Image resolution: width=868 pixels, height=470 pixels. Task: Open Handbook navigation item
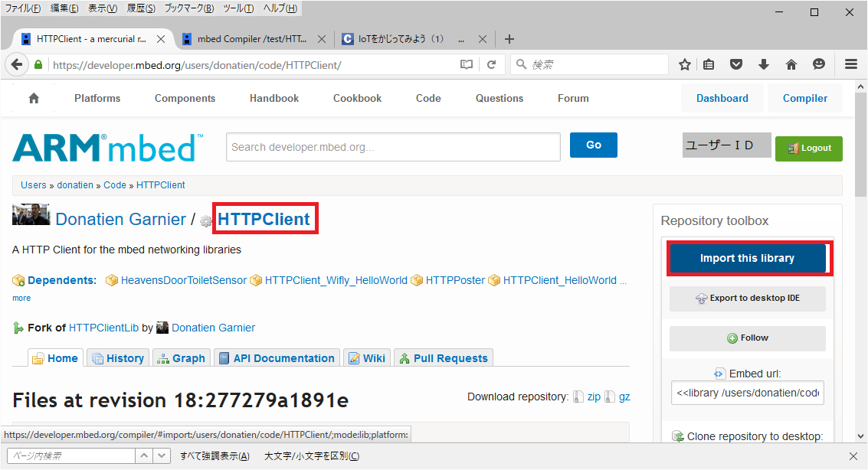[x=274, y=99]
